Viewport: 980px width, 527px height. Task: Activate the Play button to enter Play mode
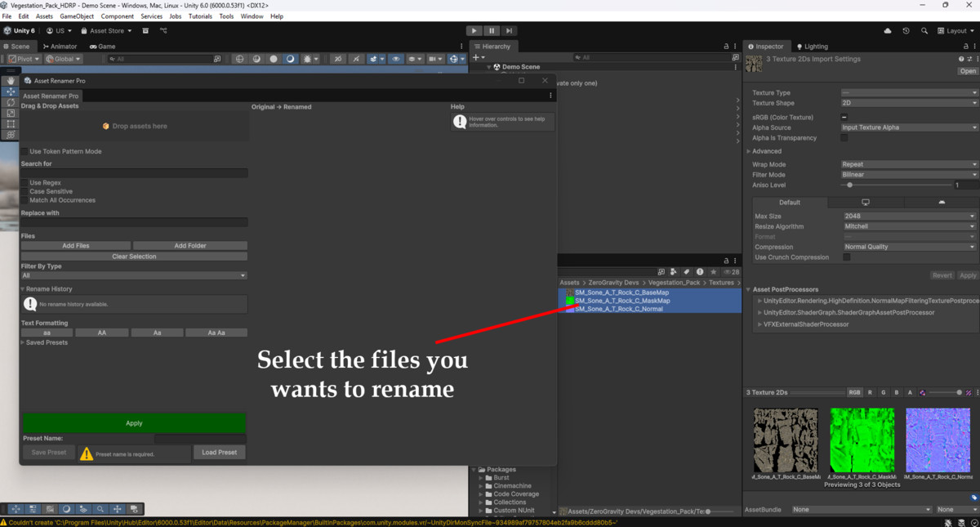tap(474, 30)
